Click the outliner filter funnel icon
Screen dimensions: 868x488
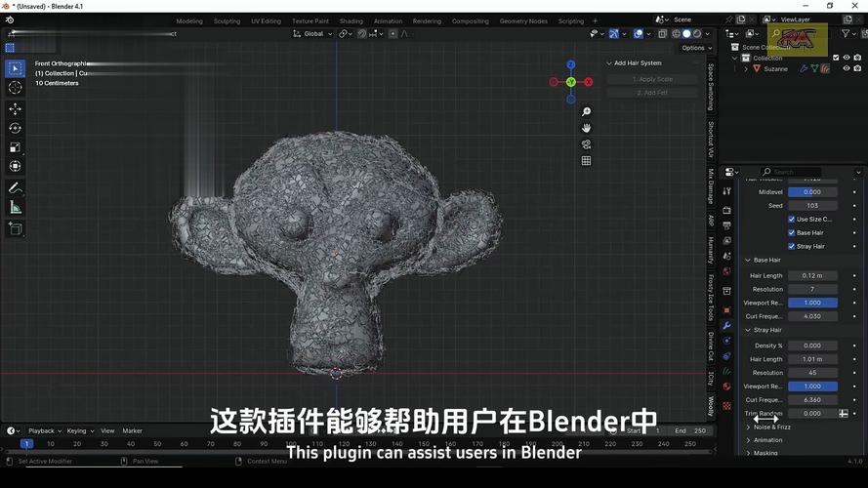pos(846,34)
